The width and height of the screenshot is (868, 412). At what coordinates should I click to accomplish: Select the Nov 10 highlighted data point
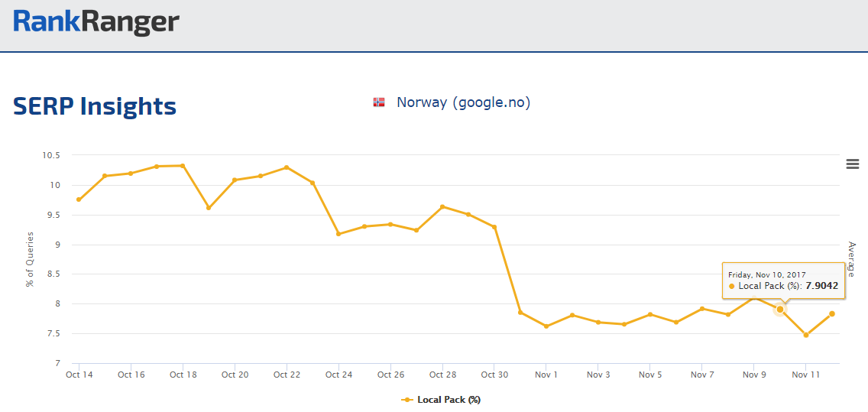pyautogui.click(x=780, y=309)
